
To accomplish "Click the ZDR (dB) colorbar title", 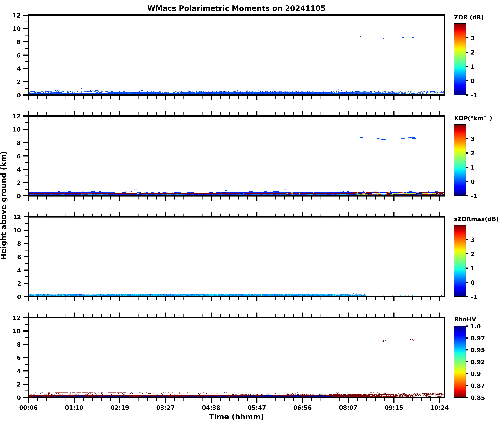I will pyautogui.click(x=468, y=17).
